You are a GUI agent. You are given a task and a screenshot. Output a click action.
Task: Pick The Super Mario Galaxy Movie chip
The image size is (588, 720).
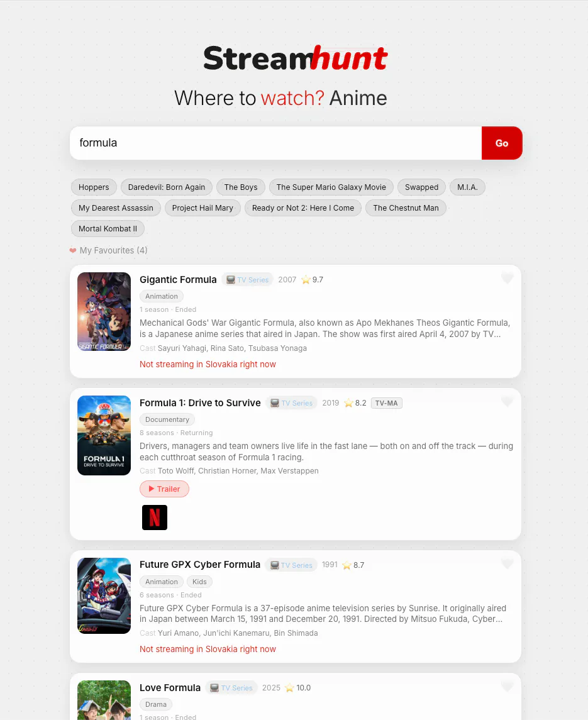tap(331, 187)
